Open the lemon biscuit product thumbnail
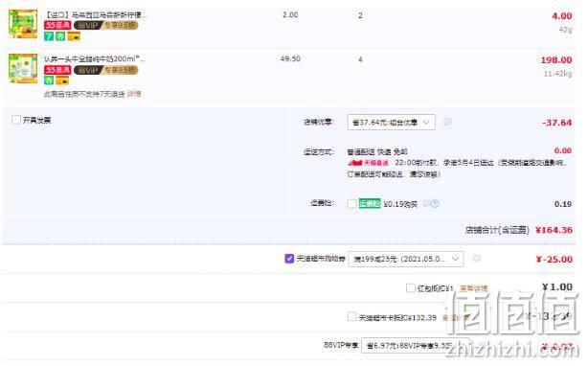Image resolution: width=588 pixels, height=366 pixels. tap(23, 24)
